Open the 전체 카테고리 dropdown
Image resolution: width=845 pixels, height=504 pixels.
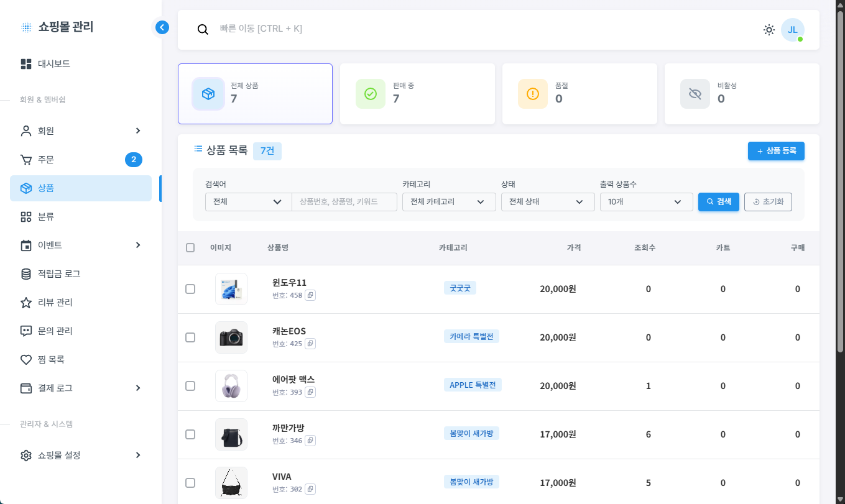point(449,202)
